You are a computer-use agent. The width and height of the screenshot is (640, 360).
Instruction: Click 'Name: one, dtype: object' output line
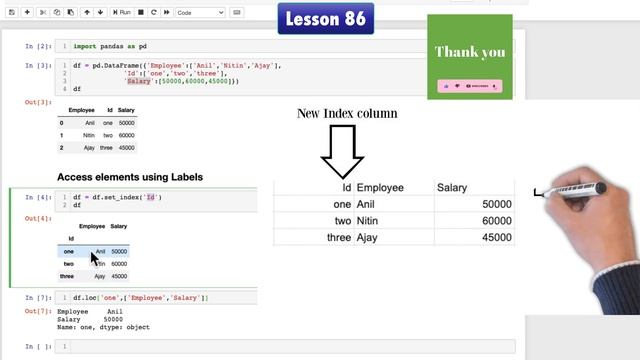pos(103,327)
